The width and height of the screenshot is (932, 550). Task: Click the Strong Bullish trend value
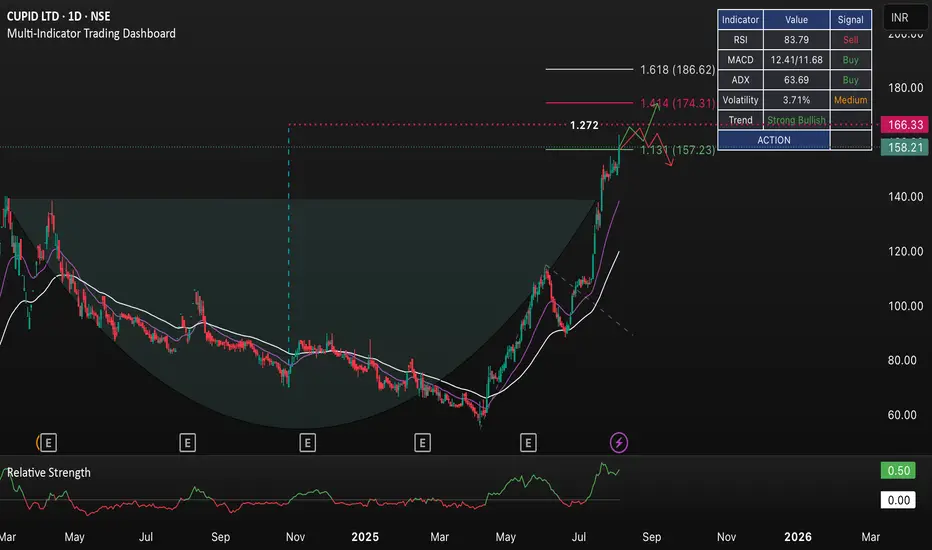pyautogui.click(x=796, y=120)
